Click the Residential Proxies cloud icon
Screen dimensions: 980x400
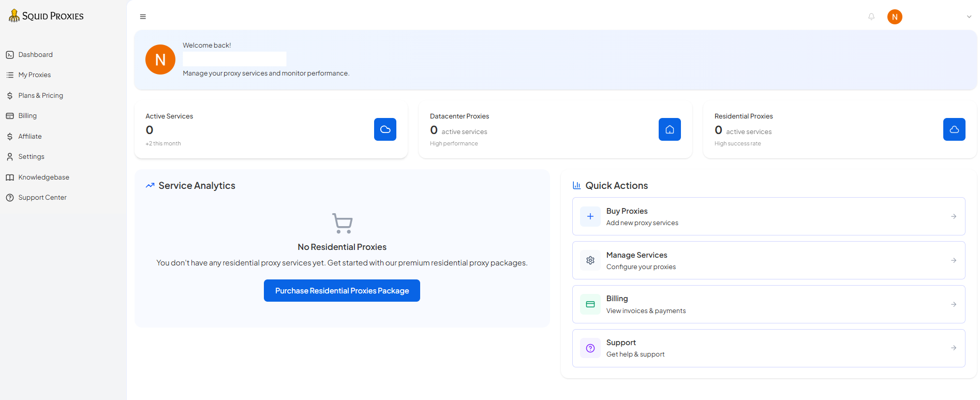(954, 129)
